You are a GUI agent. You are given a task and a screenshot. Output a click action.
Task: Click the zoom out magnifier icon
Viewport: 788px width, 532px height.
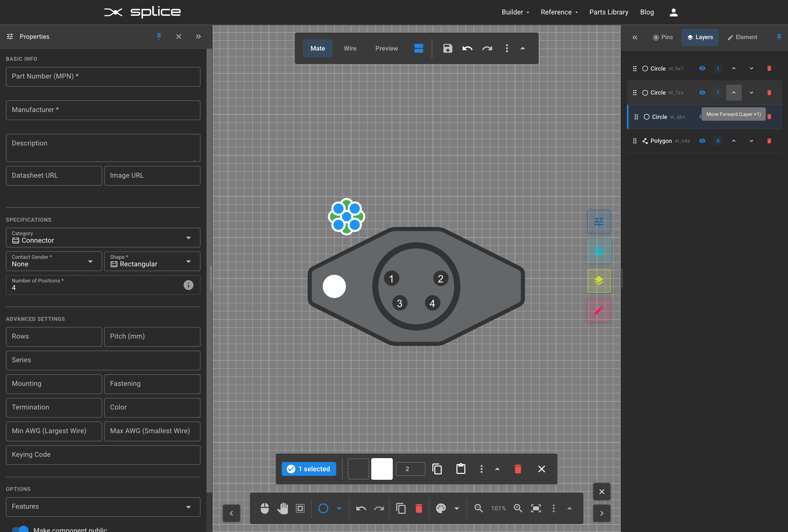pos(478,508)
